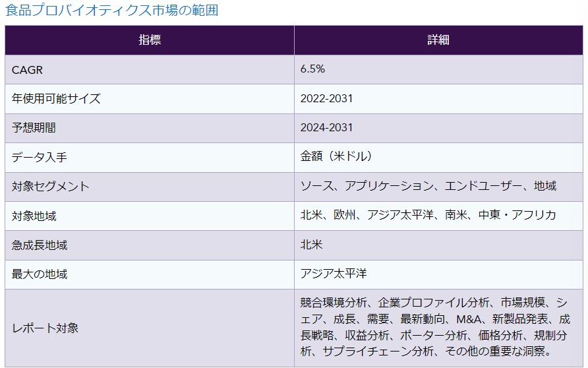Click the データ入手 label

40,157
